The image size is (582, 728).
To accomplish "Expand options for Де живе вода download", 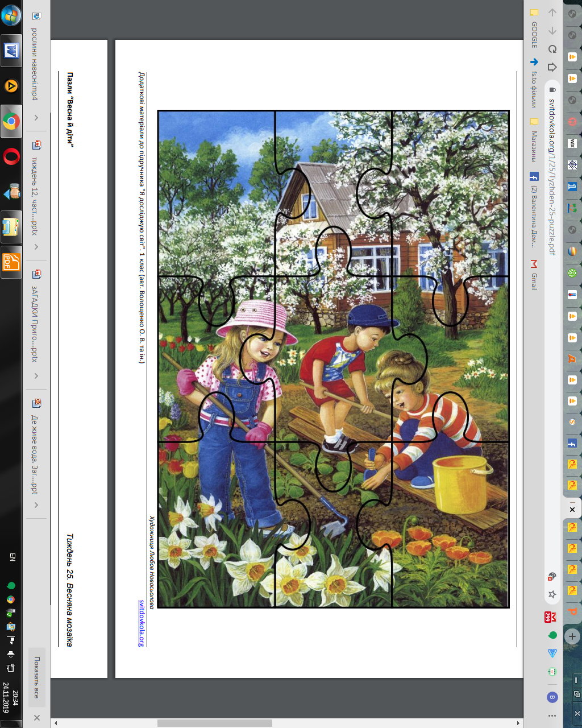I will [36, 505].
